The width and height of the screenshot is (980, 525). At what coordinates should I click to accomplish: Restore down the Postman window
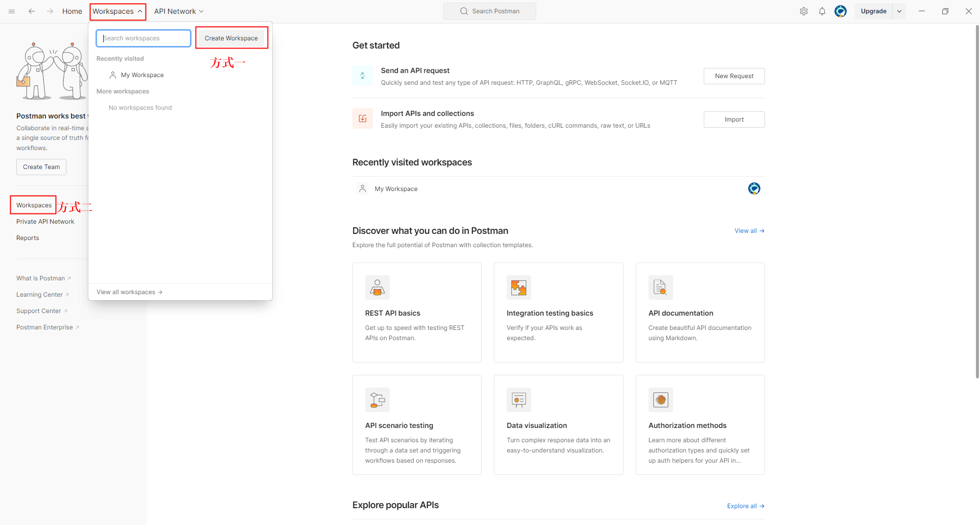pos(945,11)
